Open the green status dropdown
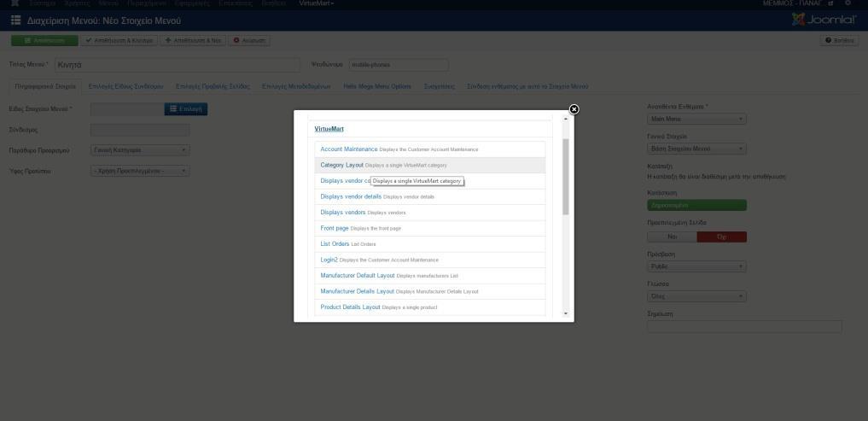This screenshot has height=421, width=868. (696, 205)
